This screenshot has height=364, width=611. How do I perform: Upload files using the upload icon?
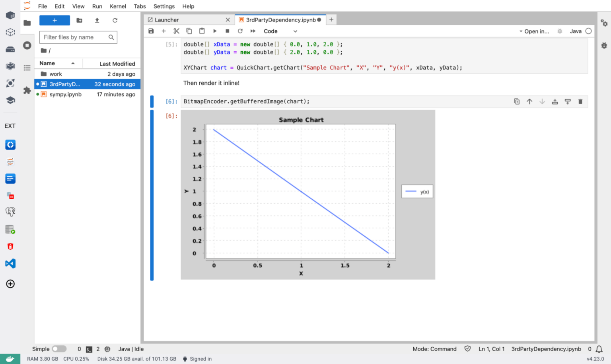point(97,20)
